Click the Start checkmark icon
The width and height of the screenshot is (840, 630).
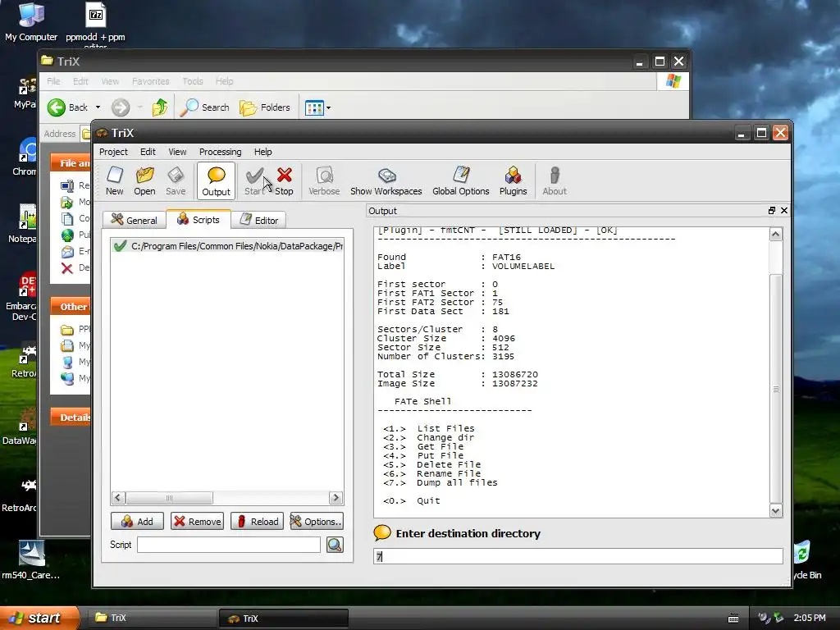[254, 181]
